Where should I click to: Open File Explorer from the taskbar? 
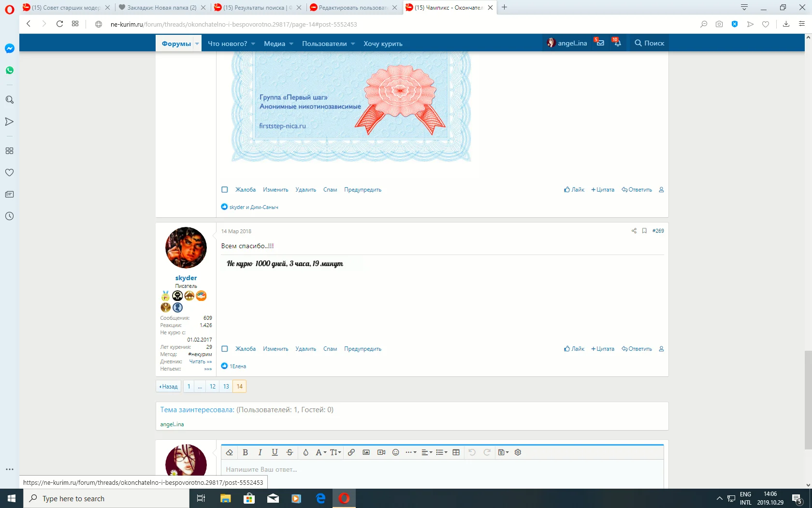[x=226, y=498]
